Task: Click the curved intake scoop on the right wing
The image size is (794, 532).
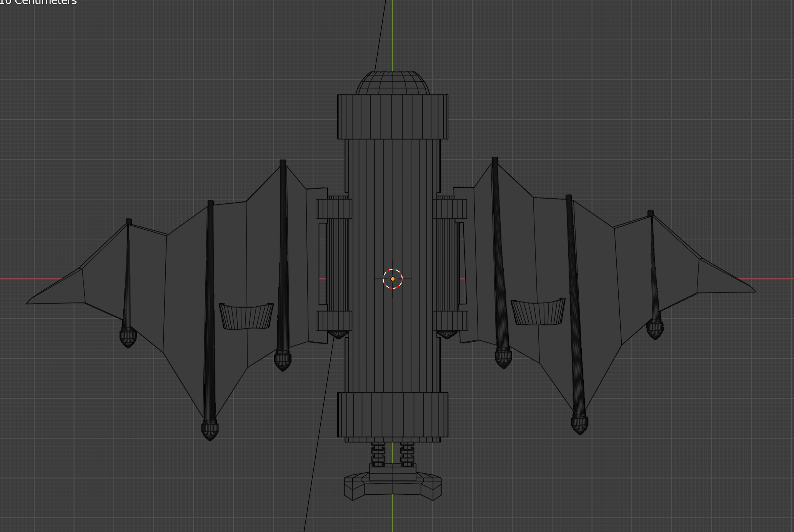Action: click(x=538, y=313)
